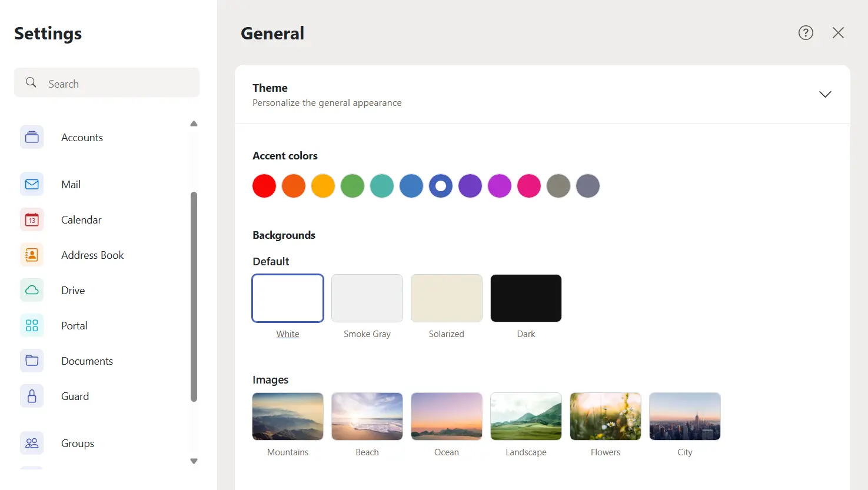Select the White default background
Viewport: 868px width, 490px height.
pos(288,298)
